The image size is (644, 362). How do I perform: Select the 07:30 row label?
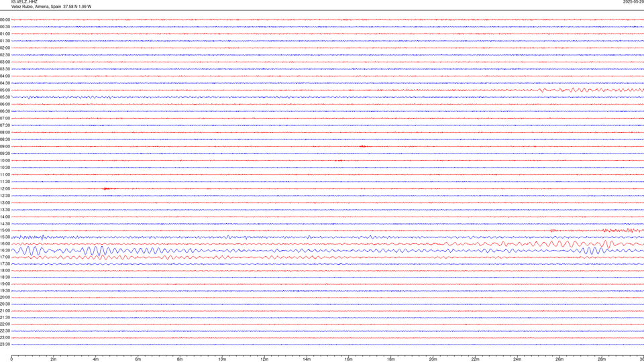pos(5,125)
